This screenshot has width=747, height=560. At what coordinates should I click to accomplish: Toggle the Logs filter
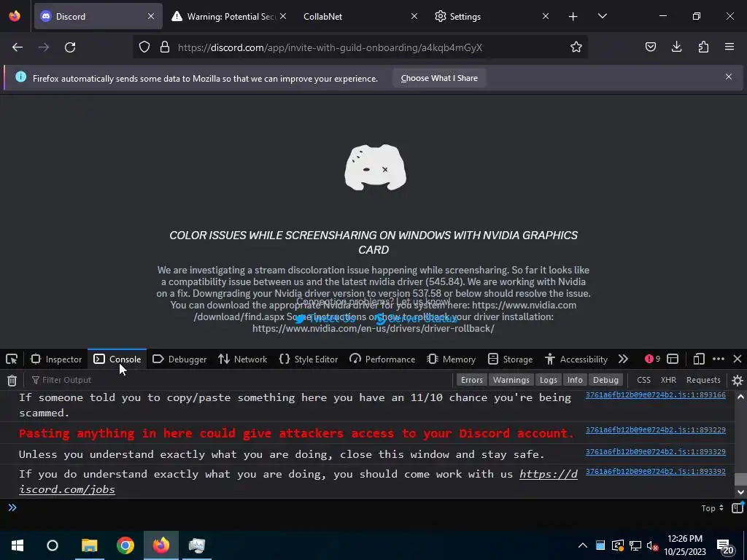548,380
